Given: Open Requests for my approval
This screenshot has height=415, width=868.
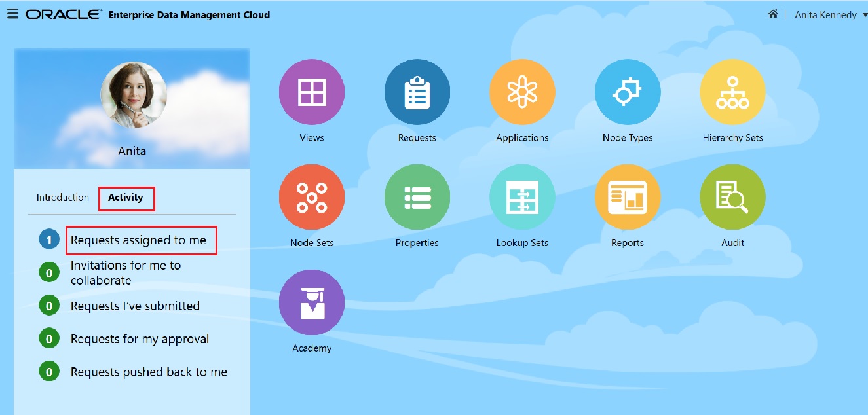Looking at the screenshot, I should (140, 339).
